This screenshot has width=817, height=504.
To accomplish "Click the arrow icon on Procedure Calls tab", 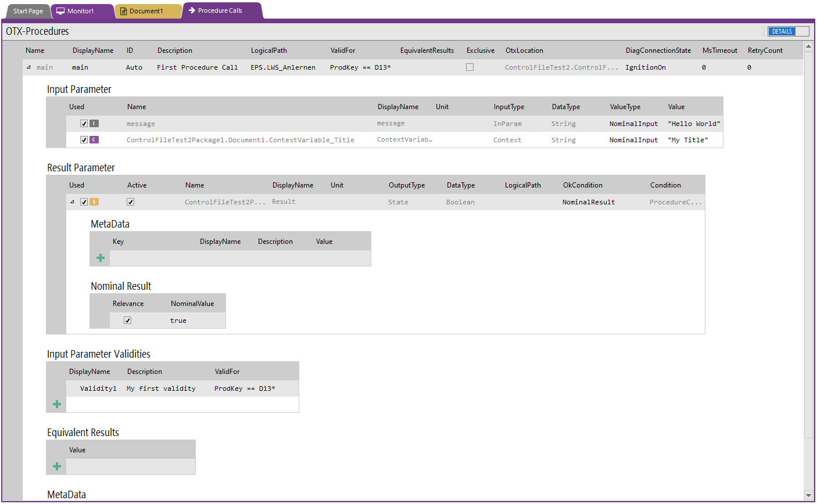I will click(192, 10).
